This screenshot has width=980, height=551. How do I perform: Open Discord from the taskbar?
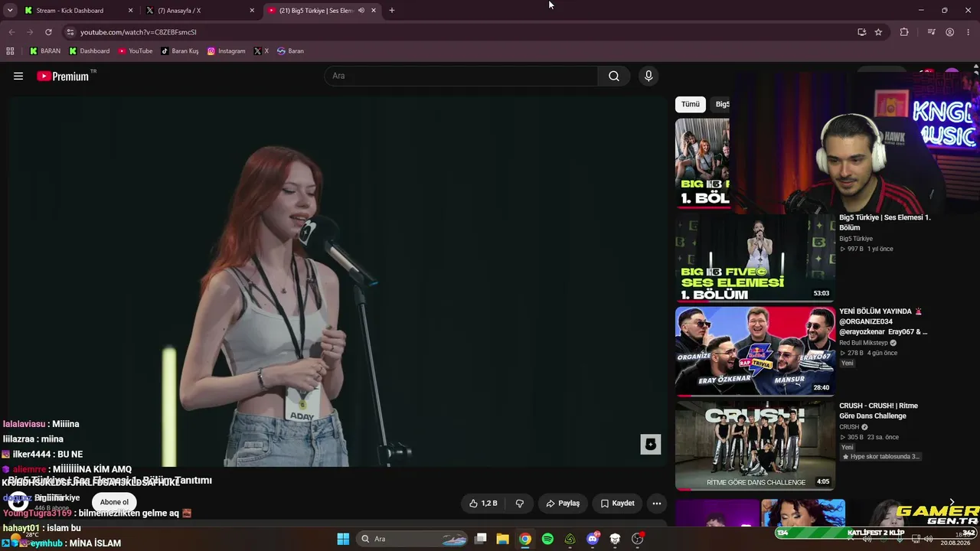593,539
